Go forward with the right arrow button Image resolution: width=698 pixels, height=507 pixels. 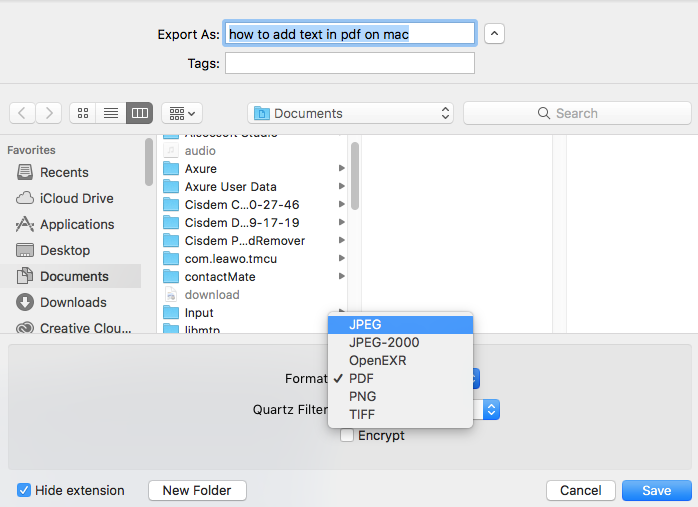pos(49,113)
